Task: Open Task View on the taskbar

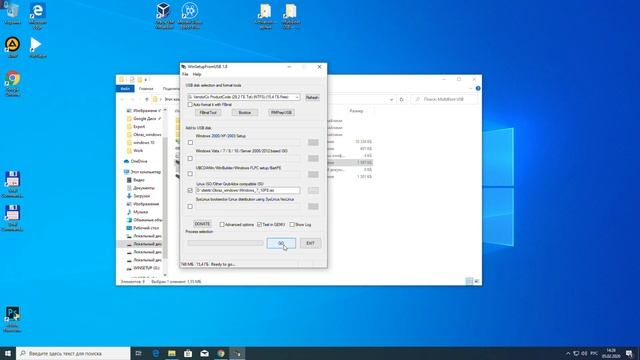Action: pyautogui.click(x=138, y=353)
